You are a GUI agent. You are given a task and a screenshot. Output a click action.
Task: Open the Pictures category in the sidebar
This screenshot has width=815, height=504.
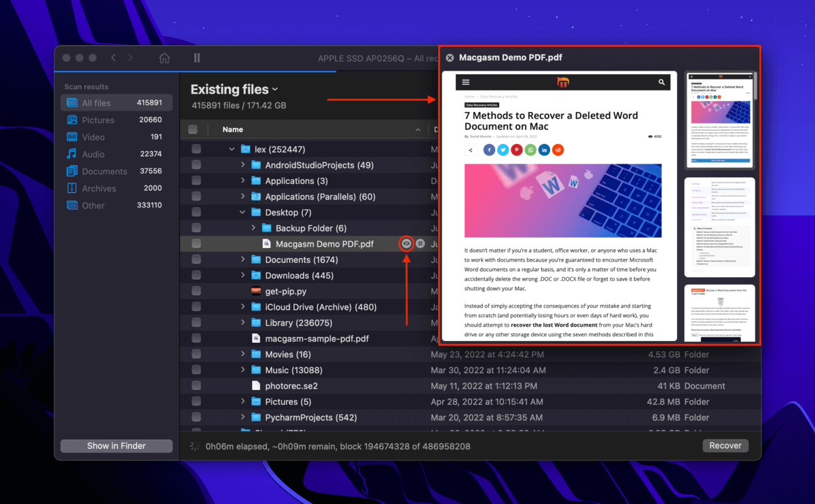point(116,120)
